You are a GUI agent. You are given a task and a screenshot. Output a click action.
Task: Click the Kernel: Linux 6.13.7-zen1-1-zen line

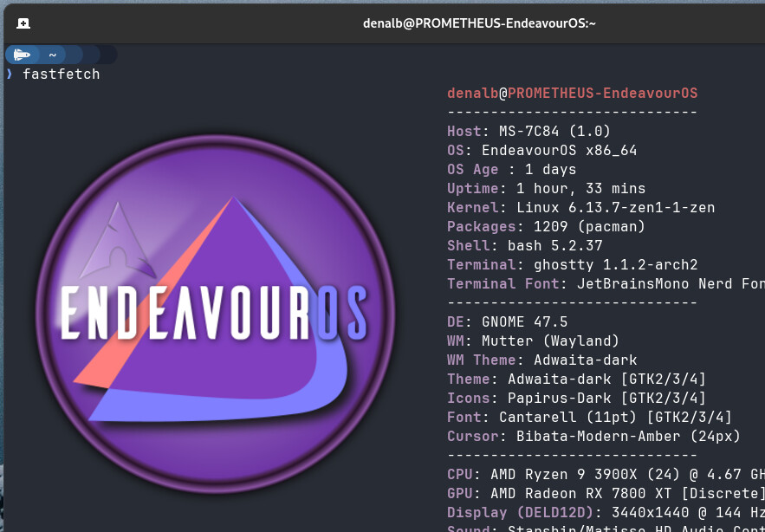pos(581,207)
